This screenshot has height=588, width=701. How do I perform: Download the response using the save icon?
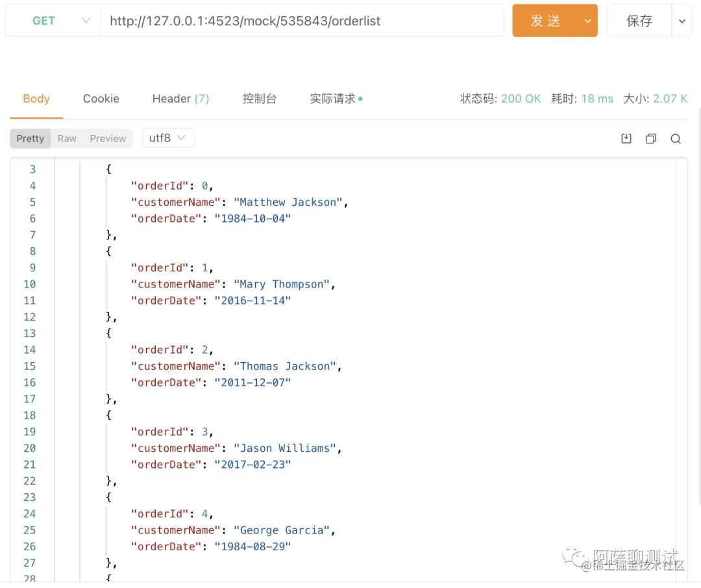pos(626,139)
